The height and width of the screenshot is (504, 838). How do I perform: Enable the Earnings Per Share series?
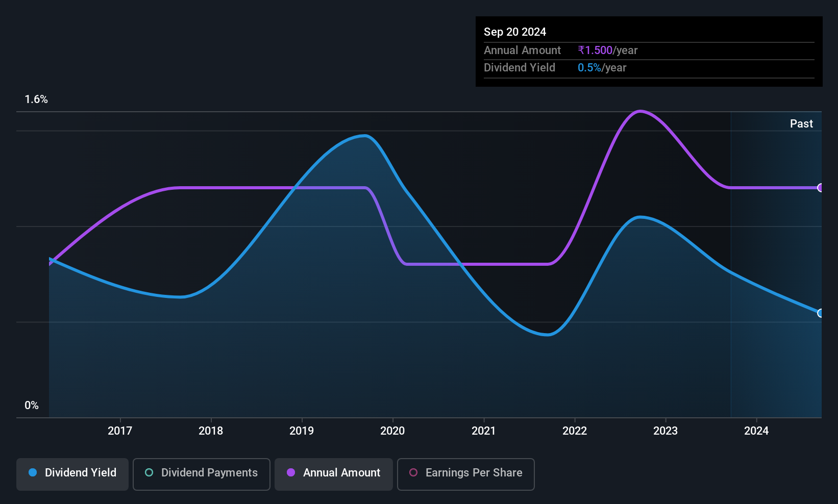(466, 474)
